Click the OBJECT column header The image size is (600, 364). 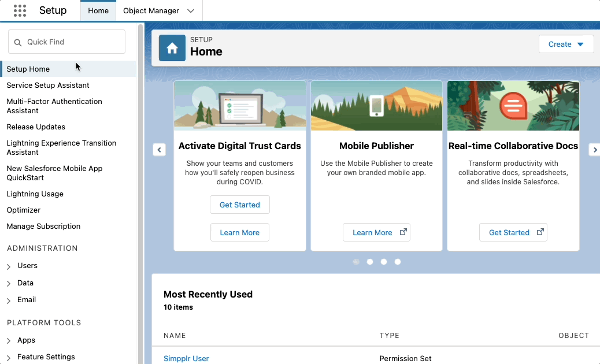point(573,335)
